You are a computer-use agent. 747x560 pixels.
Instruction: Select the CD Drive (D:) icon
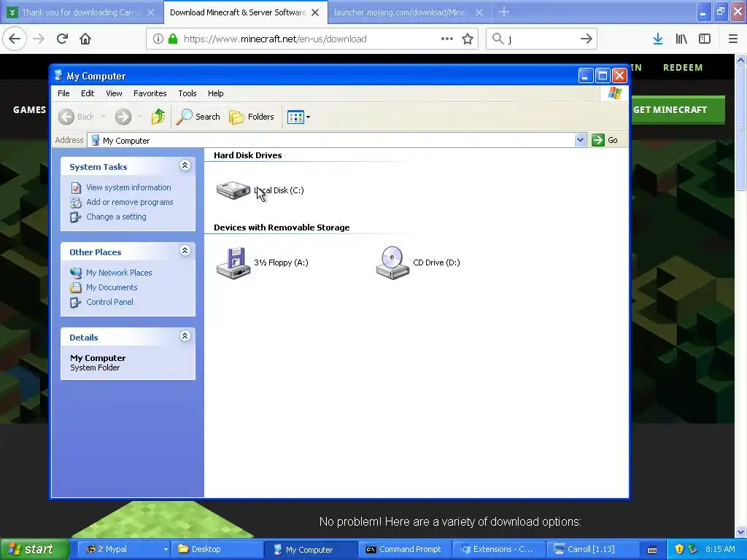point(392,262)
